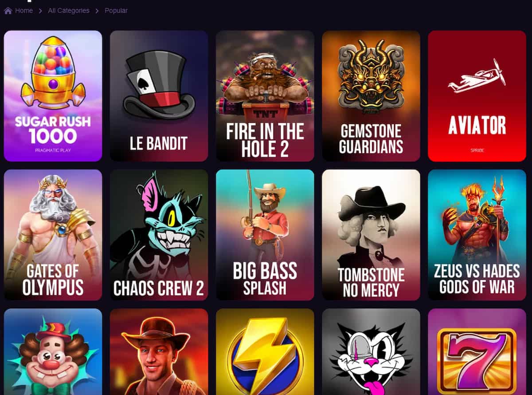
Task: Select the Popular breadcrumb item
Action: click(116, 11)
